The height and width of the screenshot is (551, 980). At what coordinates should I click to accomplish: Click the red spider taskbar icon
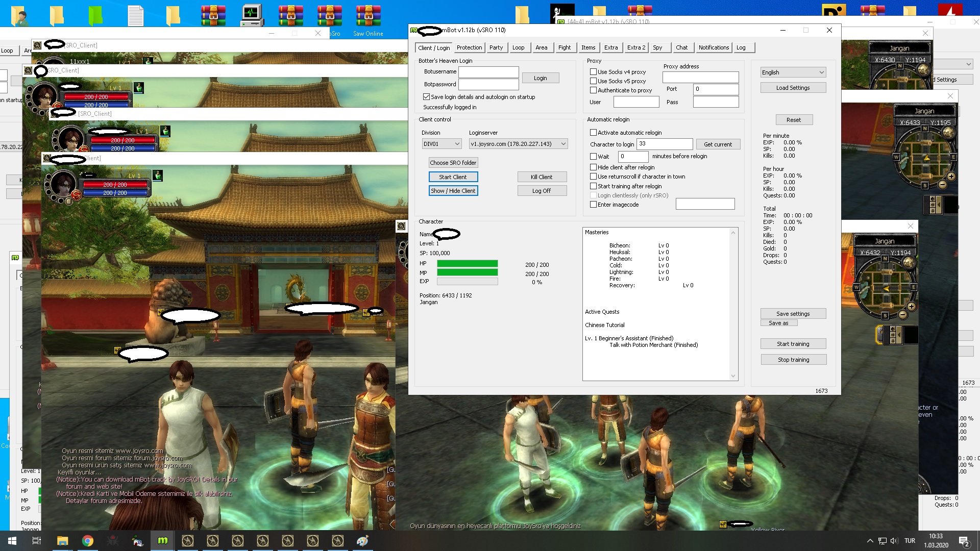[x=113, y=541]
